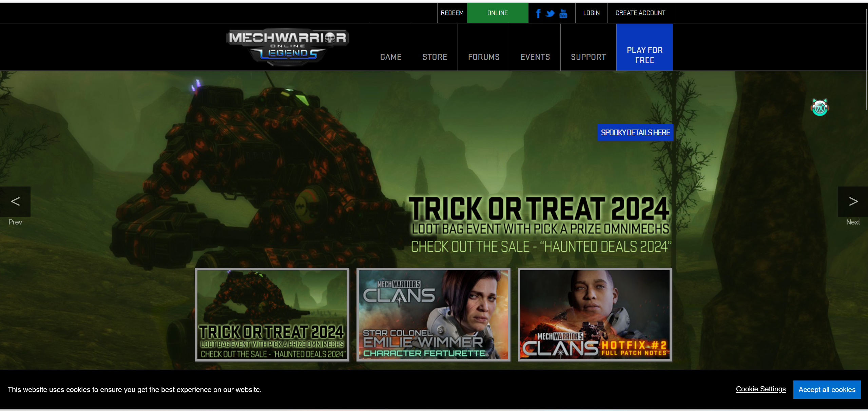868x411 pixels.
Task: Click SPOOKY DETAILS HERE button
Action: pyautogui.click(x=635, y=133)
